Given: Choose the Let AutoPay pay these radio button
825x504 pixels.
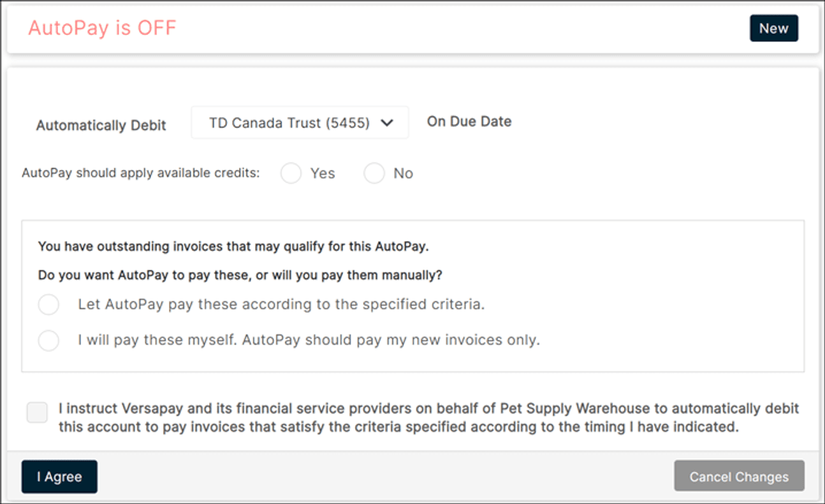Looking at the screenshot, I should [x=48, y=305].
